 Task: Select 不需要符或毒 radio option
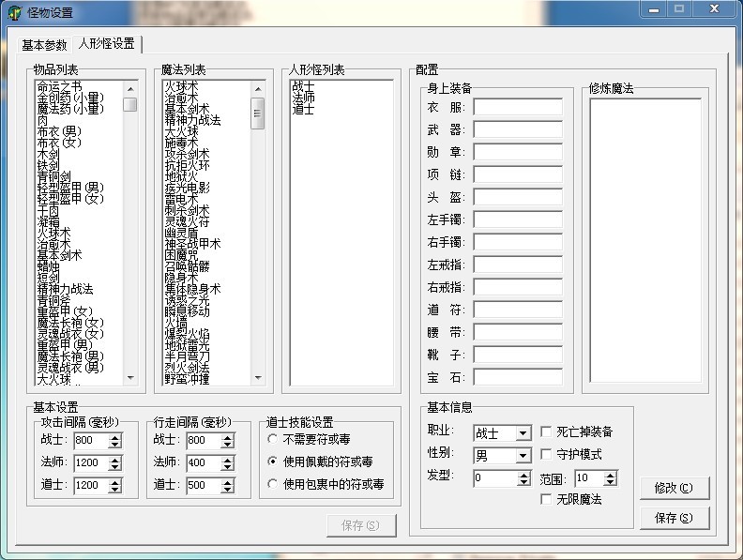273,439
